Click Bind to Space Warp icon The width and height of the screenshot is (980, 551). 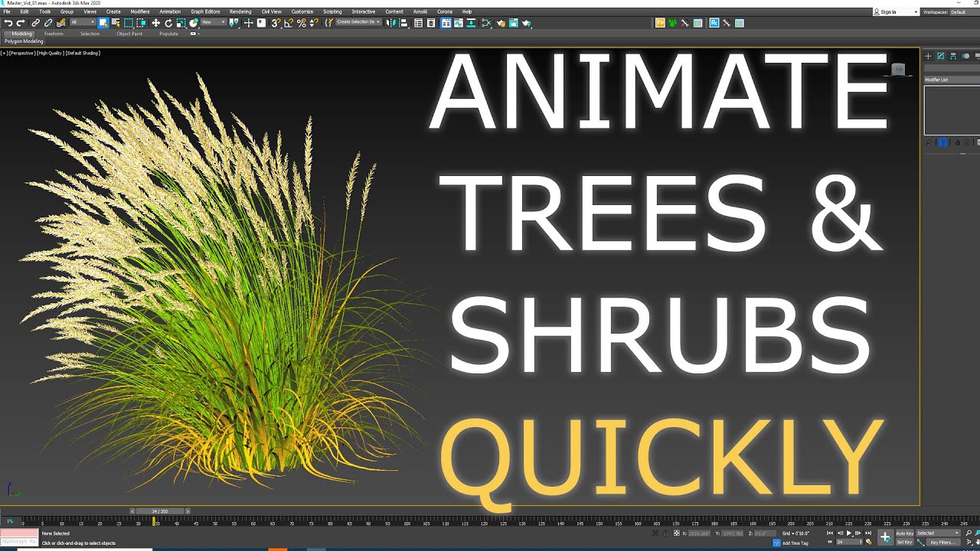(60, 23)
